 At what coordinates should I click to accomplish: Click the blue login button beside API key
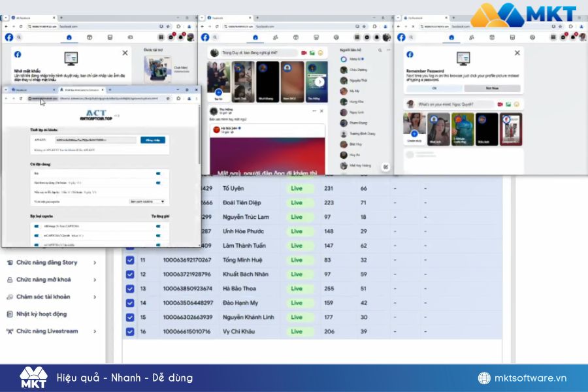tap(153, 140)
